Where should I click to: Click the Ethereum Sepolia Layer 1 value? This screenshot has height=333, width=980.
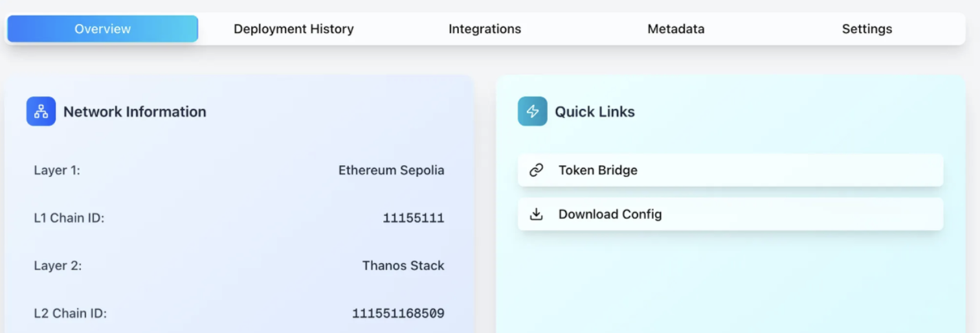[x=391, y=170]
